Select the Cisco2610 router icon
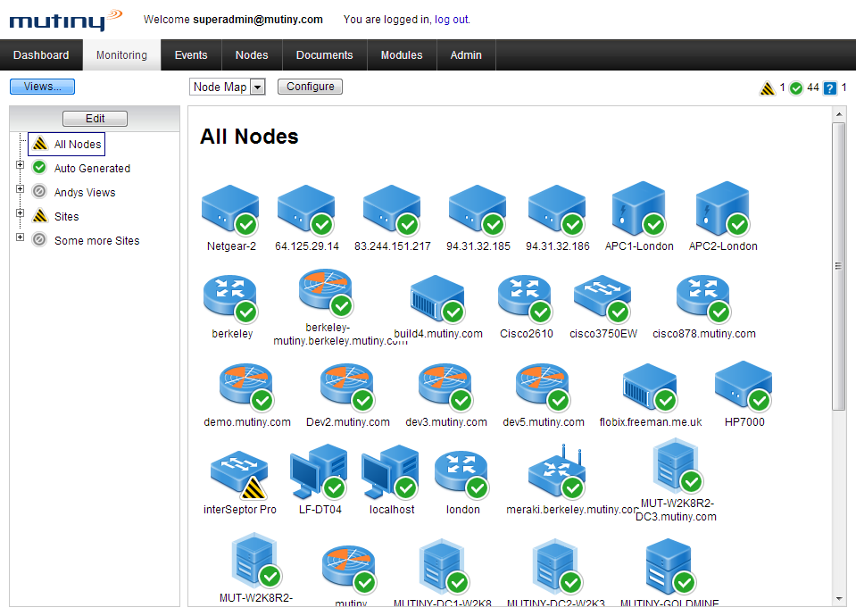Screen dimensions: 856x616 coord(525,299)
